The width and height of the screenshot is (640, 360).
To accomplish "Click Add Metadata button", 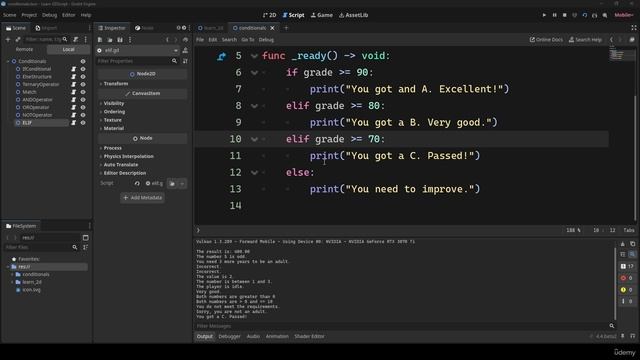I will [142, 198].
